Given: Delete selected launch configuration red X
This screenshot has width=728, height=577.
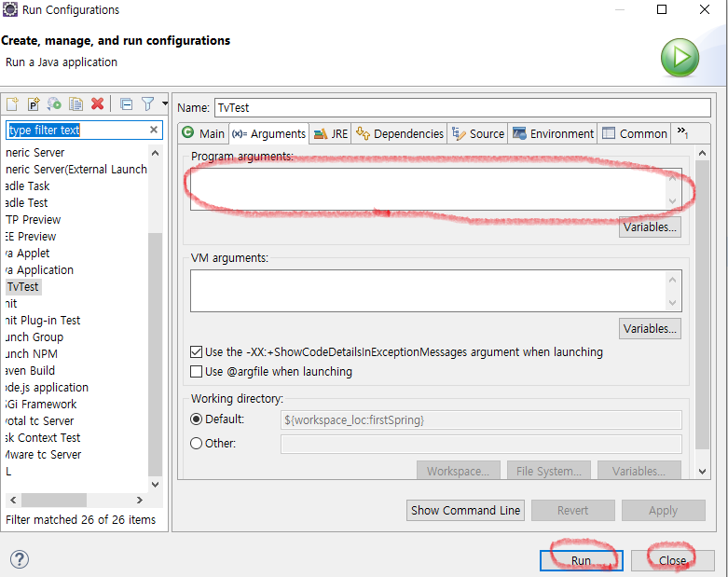Looking at the screenshot, I should 98,103.
